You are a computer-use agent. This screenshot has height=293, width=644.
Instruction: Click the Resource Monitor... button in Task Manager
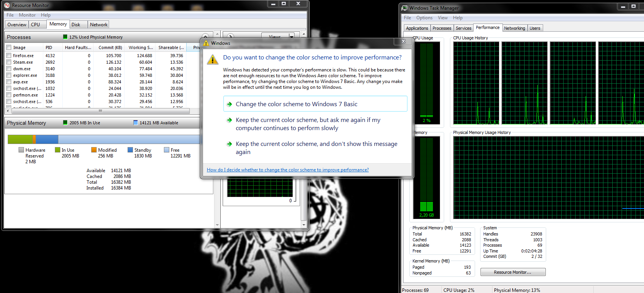pos(513,272)
